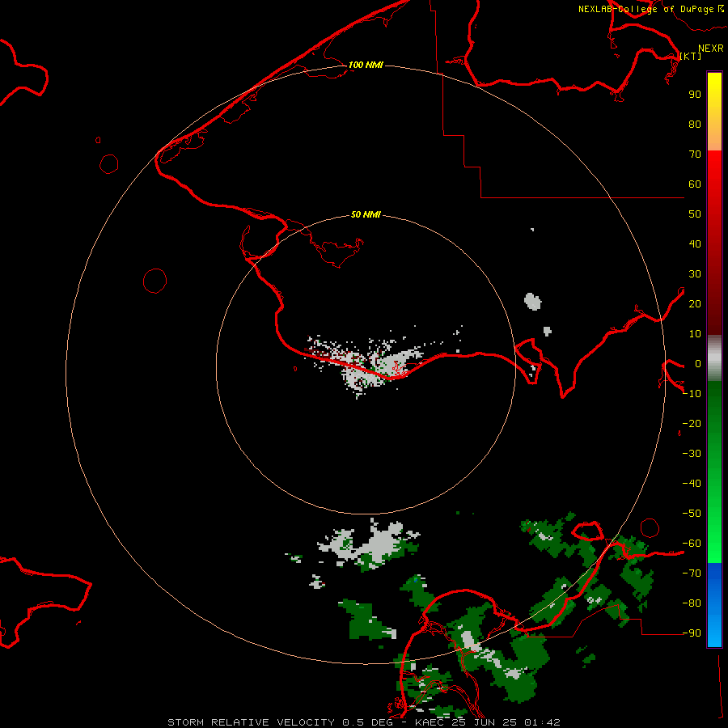Screen dimensions: 728x728
Task: Click the -40 value on velocity scale
Action: click(x=692, y=484)
